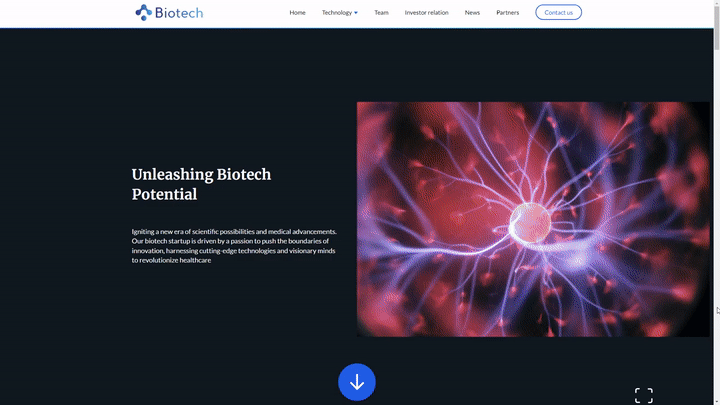This screenshot has height=405, width=720.
Task: Navigate to the News section
Action: click(x=472, y=12)
